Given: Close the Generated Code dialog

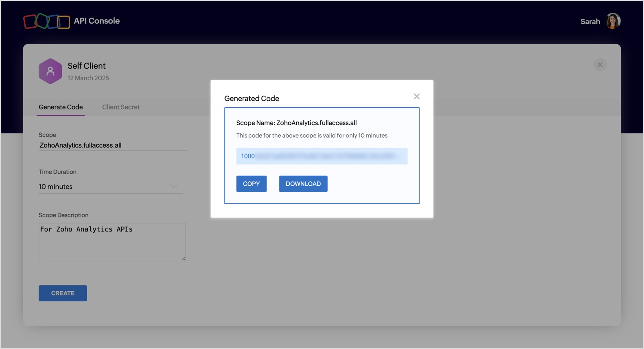Looking at the screenshot, I should pyautogui.click(x=417, y=96).
